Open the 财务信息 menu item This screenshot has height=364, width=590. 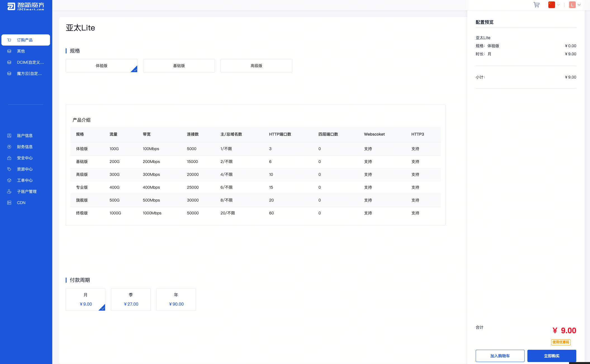[x=25, y=147]
